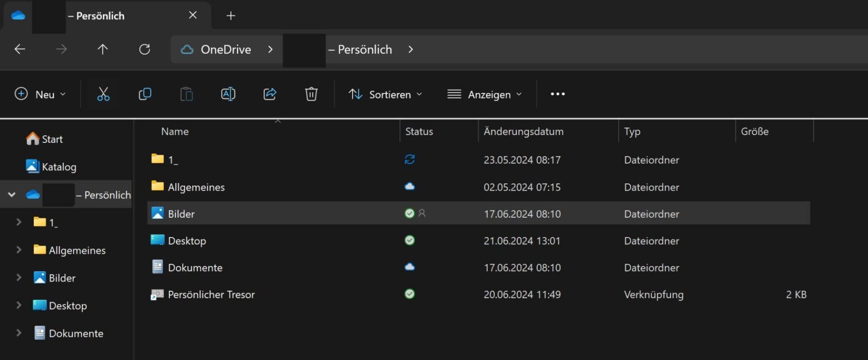The width and height of the screenshot is (868, 360).
Task: Sort by the Status column header
Action: tap(419, 132)
